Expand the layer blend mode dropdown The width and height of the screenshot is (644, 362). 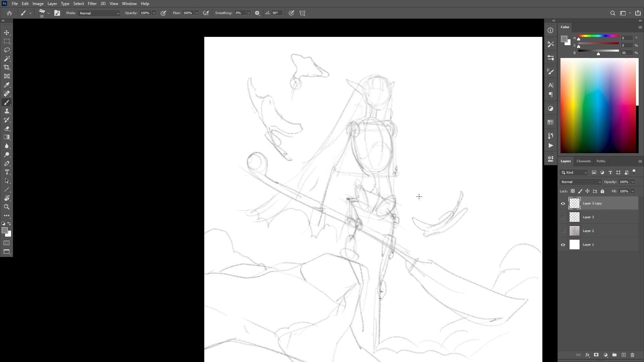(580, 182)
